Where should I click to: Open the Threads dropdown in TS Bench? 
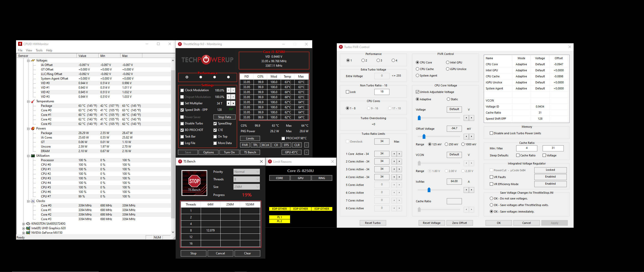point(247,179)
